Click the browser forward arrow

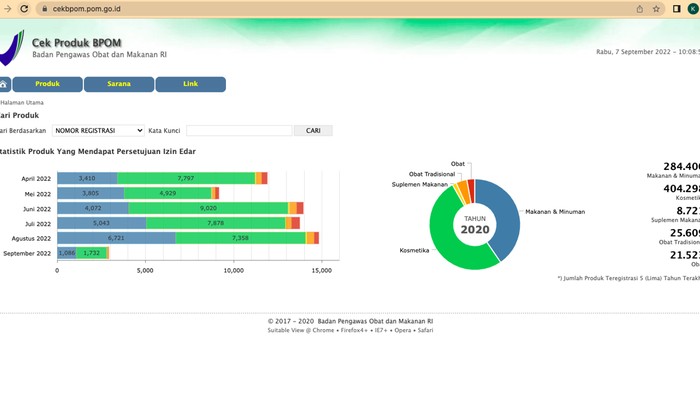(7, 8)
